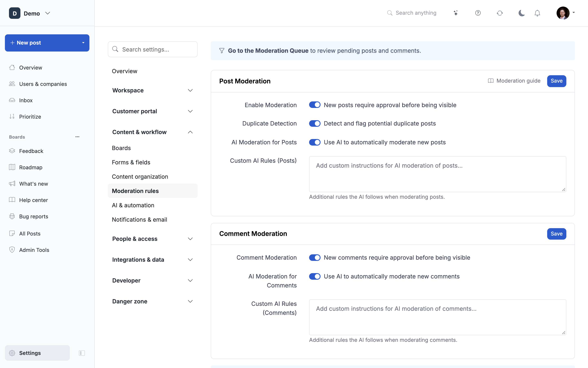Image resolution: width=588 pixels, height=368 pixels.
Task: Open Admin Tools in sidebar
Action: [34, 250]
